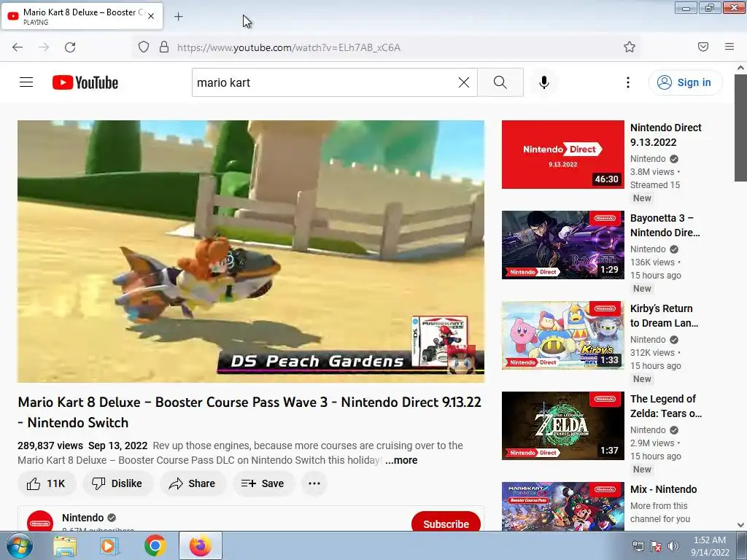This screenshot has width=747, height=560.
Task: Start voice search with microphone icon
Action: [543, 82]
